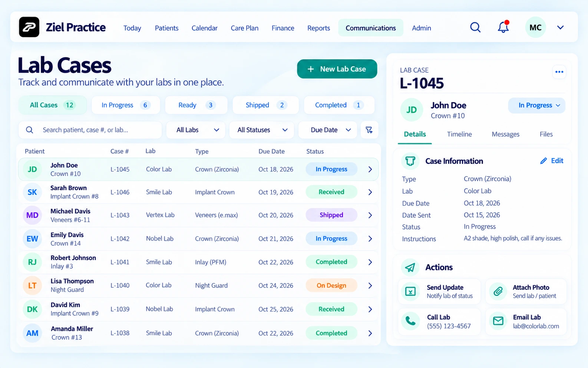The image size is (588, 368).
Task: Click the MC user avatar
Action: tap(535, 27)
